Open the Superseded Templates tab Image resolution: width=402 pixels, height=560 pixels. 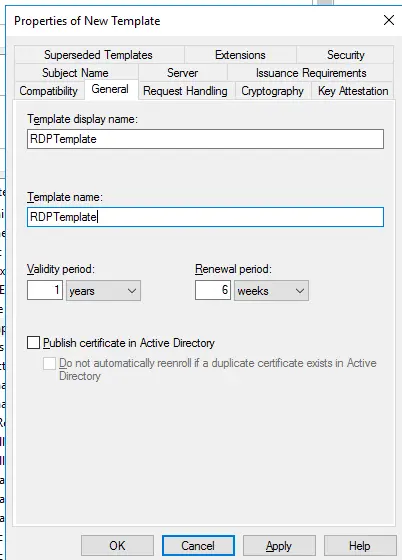[x=99, y=55]
